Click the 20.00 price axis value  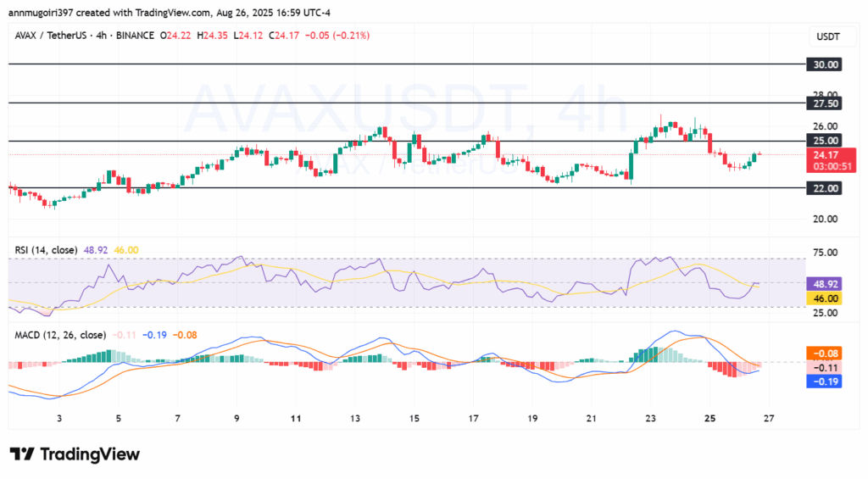click(826, 219)
